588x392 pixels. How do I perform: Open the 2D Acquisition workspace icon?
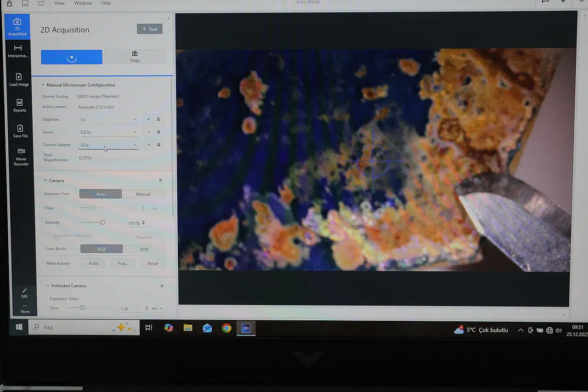click(17, 26)
